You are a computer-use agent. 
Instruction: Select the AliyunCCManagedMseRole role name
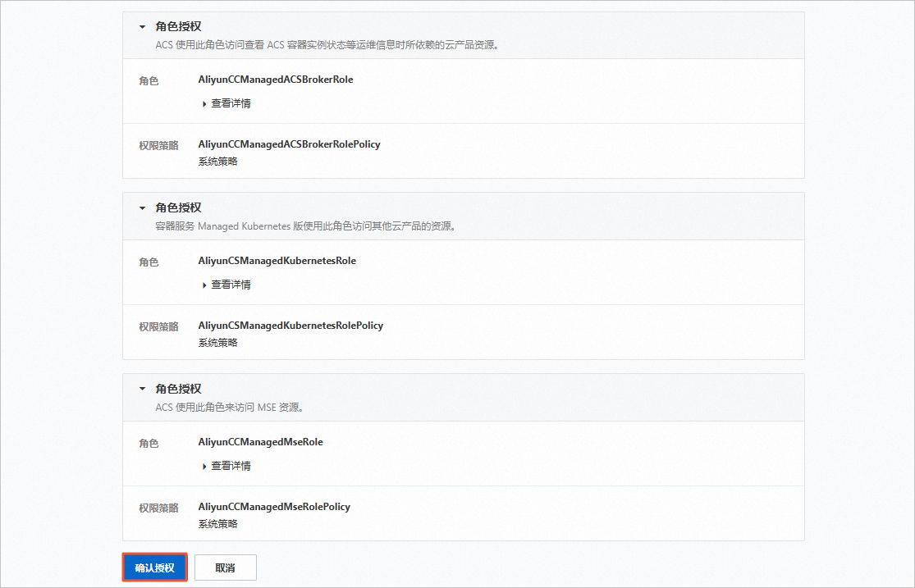click(x=260, y=442)
